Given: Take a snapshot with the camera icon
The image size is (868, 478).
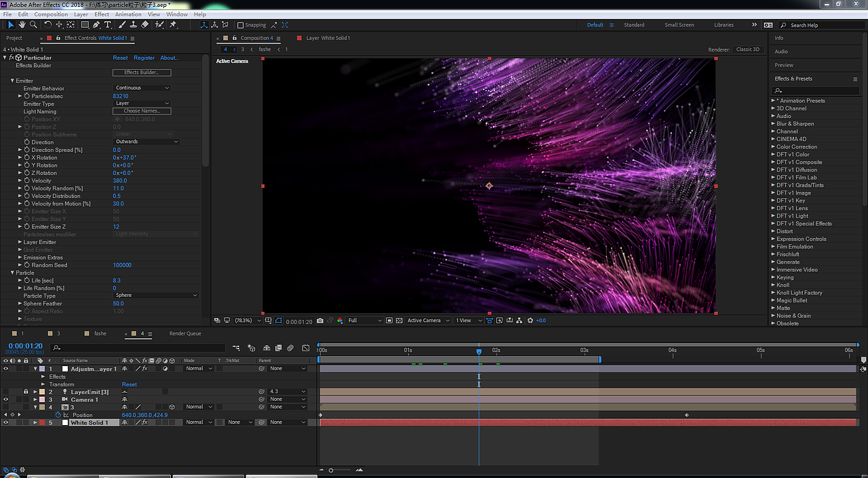Looking at the screenshot, I should pyautogui.click(x=320, y=321).
